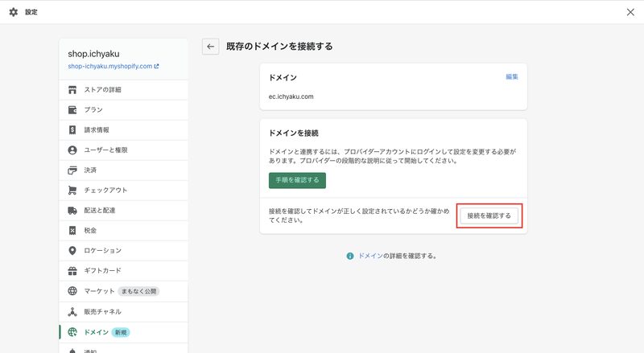This screenshot has width=644, height=353.
Task: Click the プラン wallet icon
Action: (72, 109)
